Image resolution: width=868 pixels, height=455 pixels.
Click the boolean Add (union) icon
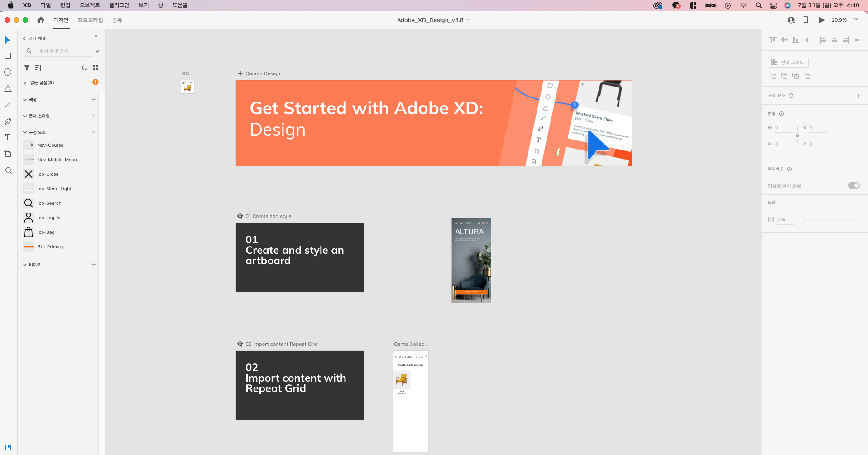[x=773, y=76]
